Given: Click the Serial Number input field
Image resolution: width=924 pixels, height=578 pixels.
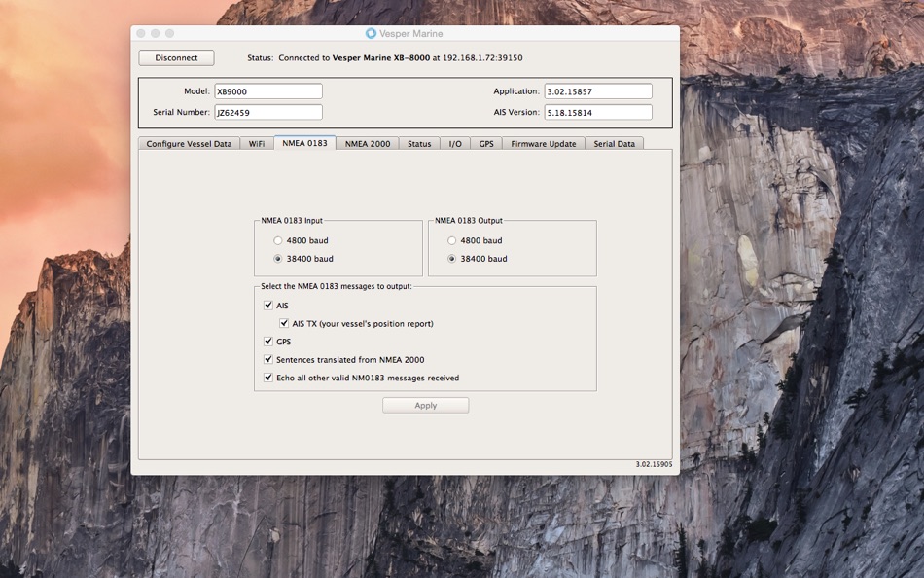Looking at the screenshot, I should pyautogui.click(x=268, y=112).
